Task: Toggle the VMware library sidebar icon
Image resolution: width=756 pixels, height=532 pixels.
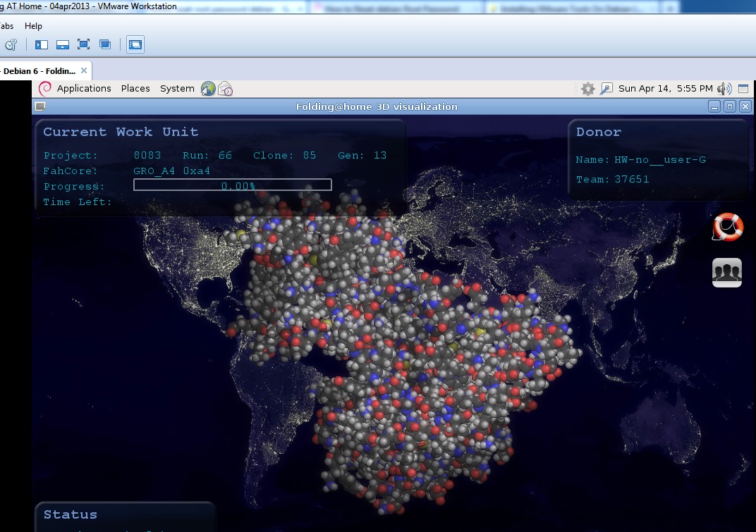Action: (42, 45)
